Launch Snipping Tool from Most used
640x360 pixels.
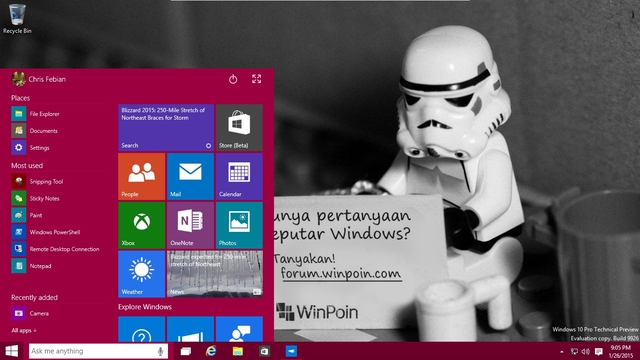pyautogui.click(x=38, y=181)
